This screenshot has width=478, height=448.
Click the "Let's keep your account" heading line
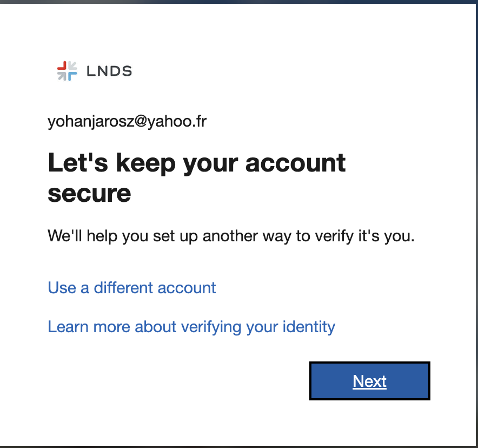pyautogui.click(x=197, y=162)
